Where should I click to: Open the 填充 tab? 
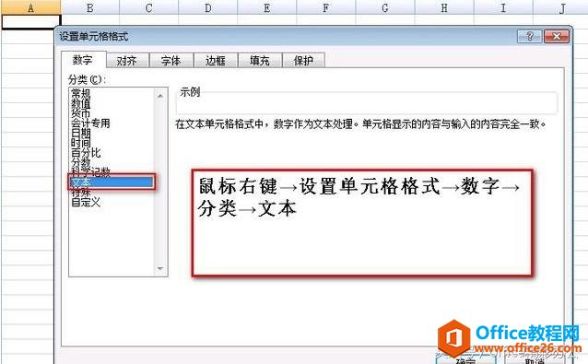tap(260, 60)
